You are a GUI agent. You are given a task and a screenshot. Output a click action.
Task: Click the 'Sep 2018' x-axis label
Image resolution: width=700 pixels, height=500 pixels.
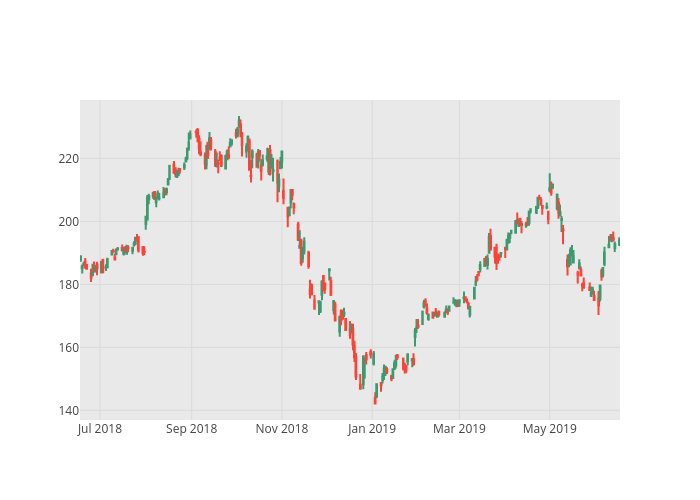pyautogui.click(x=191, y=429)
